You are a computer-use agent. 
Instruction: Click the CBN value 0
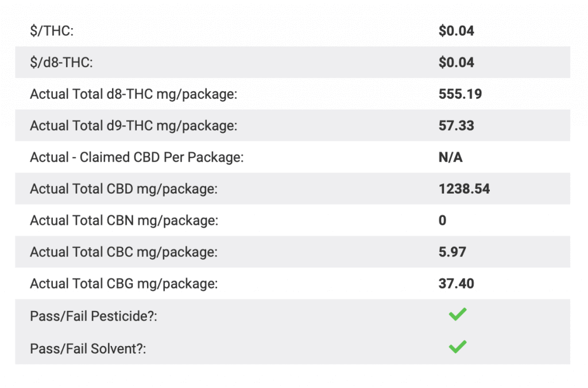[x=443, y=220]
